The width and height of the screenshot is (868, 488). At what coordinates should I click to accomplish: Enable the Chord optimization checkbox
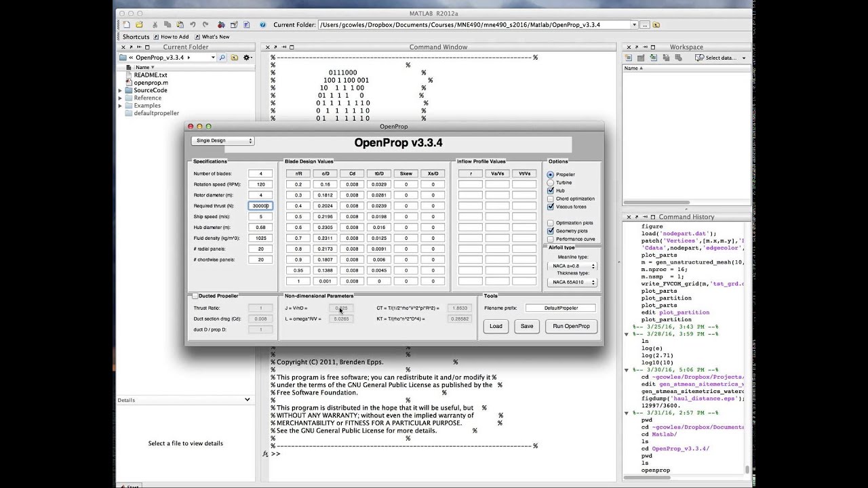click(x=551, y=199)
